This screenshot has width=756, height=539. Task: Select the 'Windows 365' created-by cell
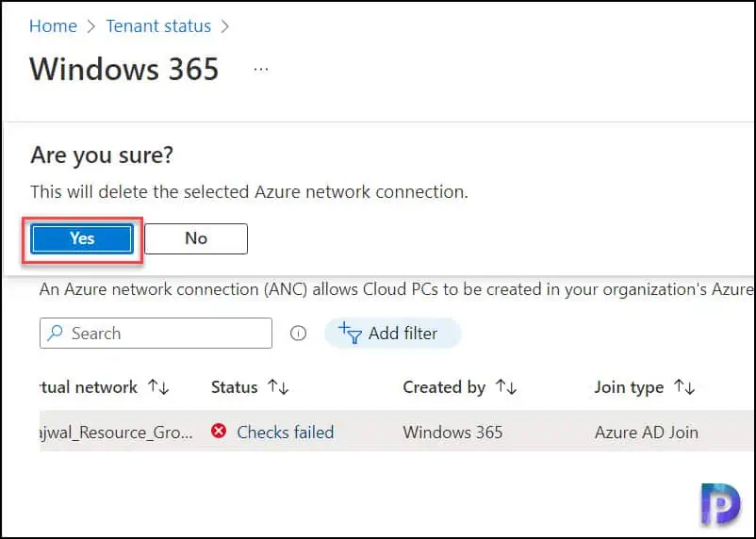pos(452,432)
